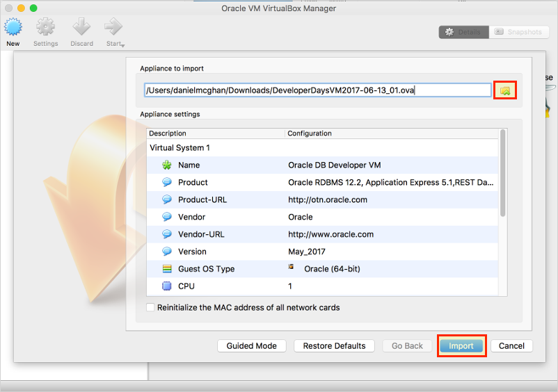
Task: Collapse the Virtual System 1 tree row
Action: pyautogui.click(x=179, y=147)
